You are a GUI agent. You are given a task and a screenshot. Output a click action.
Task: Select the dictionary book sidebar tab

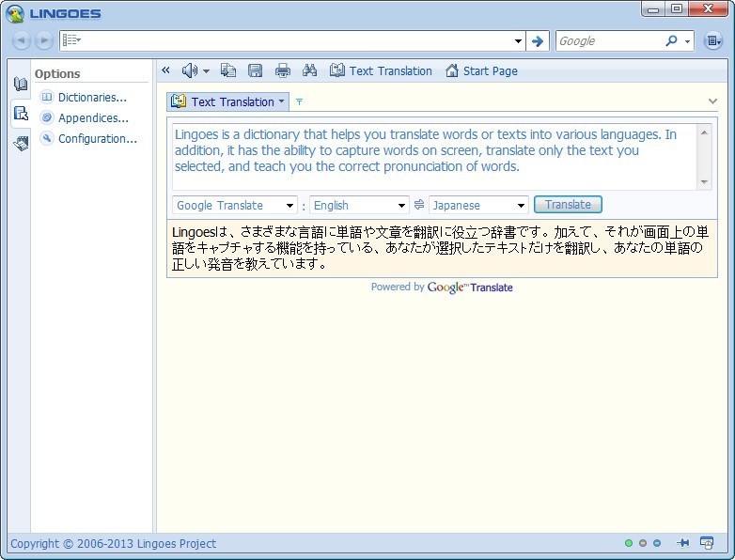pyautogui.click(x=20, y=84)
